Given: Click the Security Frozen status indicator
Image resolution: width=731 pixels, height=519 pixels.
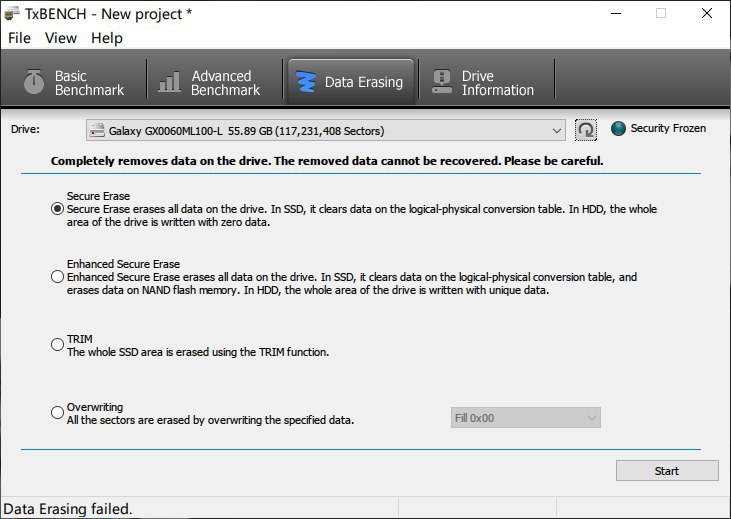Looking at the screenshot, I should pyautogui.click(x=618, y=128).
